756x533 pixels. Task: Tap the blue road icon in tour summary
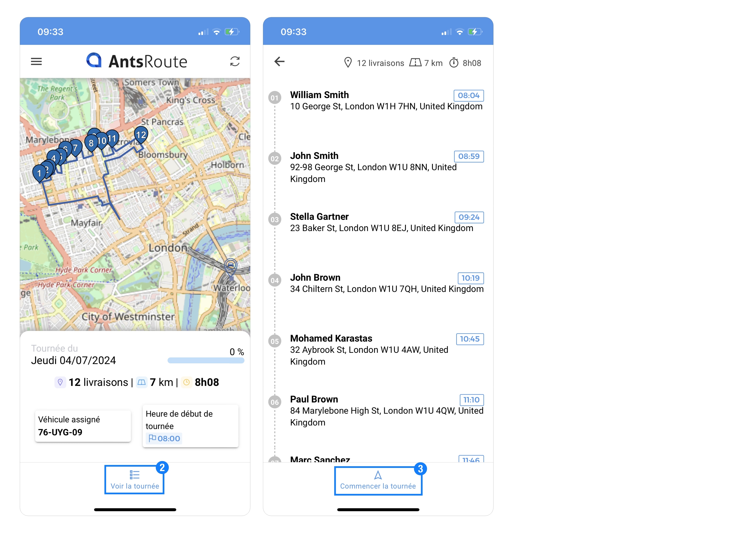coord(141,382)
